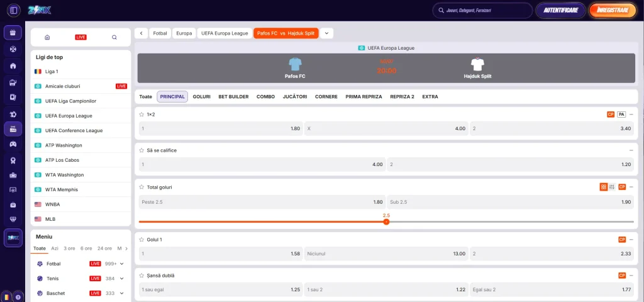Collapse the Total goluri section
The height and width of the screenshot is (302, 644).
[631, 187]
